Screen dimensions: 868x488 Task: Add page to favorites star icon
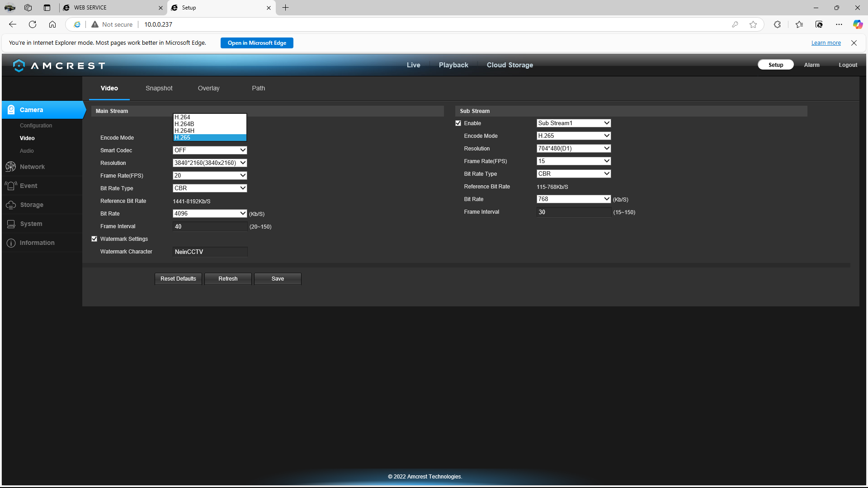pyautogui.click(x=753, y=24)
